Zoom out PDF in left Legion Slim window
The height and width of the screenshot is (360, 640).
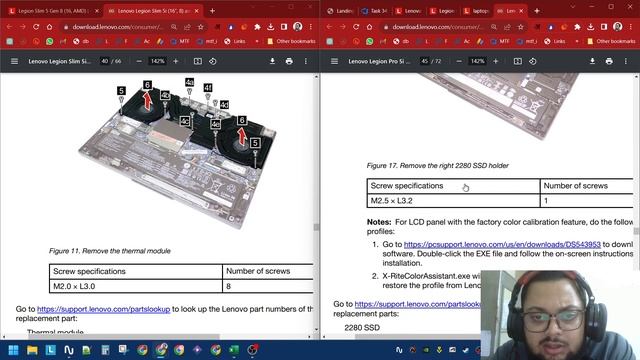tap(139, 61)
